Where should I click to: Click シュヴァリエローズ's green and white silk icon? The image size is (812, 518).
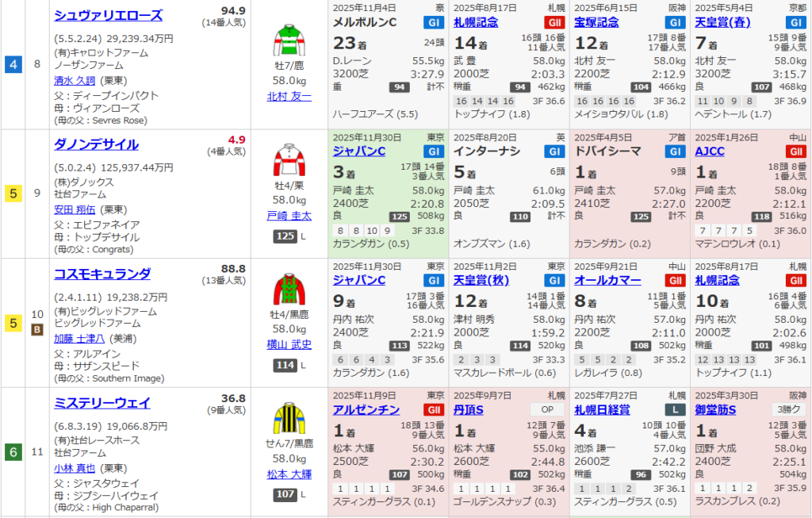[x=289, y=41]
